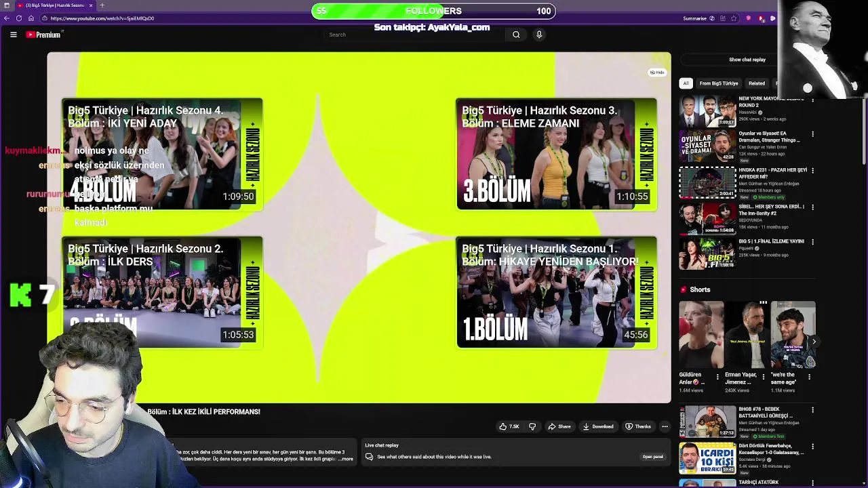Viewport: 868px width, 488px height.
Task: Open the browser home page
Action: (31, 18)
